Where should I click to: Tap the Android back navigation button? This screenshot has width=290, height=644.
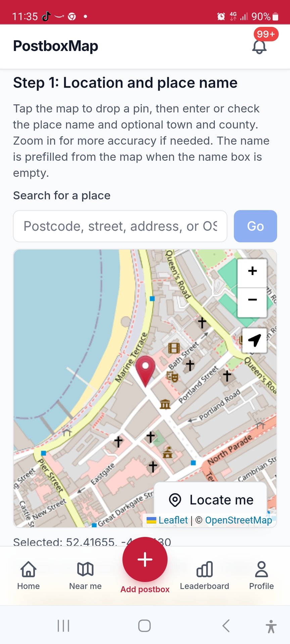point(226,626)
